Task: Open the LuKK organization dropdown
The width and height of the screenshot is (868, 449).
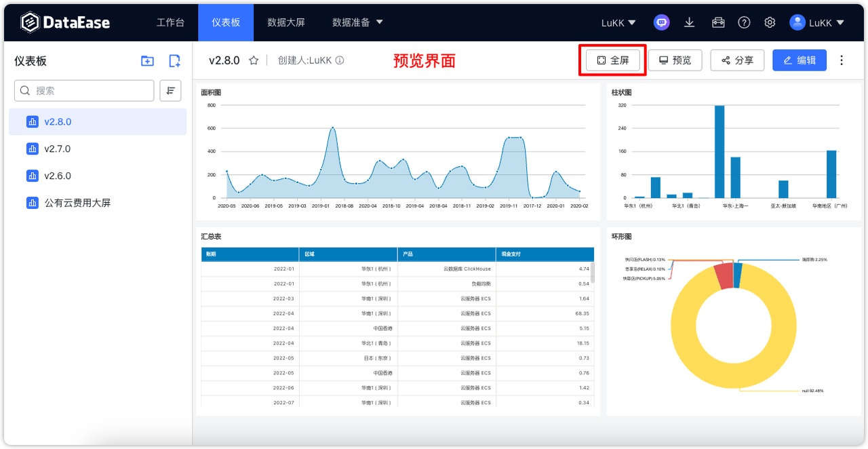Action: pos(617,22)
